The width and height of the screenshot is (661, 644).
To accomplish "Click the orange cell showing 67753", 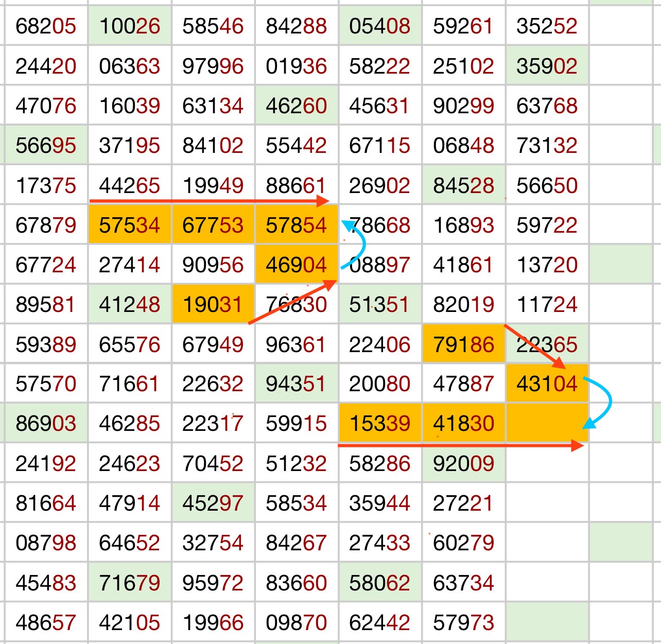I will pos(213,225).
